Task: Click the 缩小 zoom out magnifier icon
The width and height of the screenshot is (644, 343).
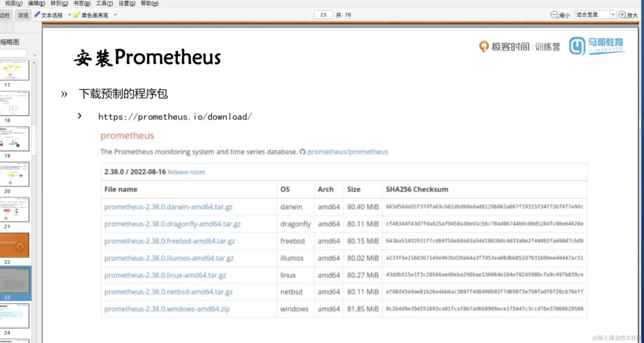Action: tap(554, 15)
